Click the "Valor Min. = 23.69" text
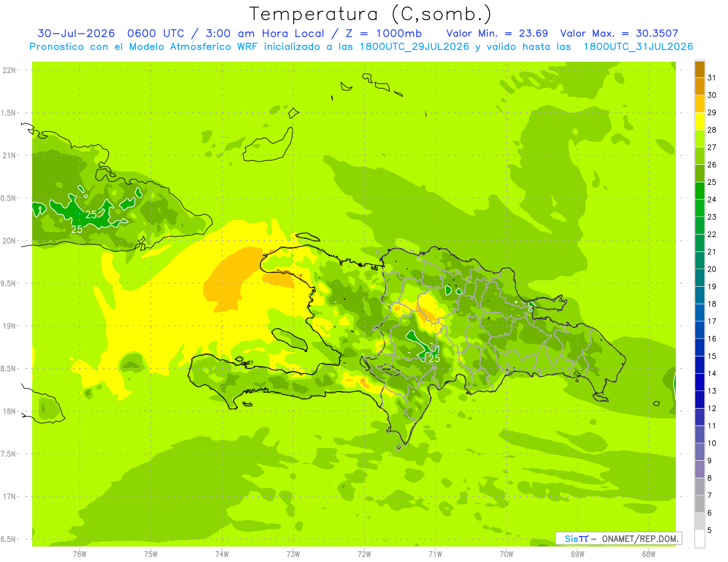Screen dimensions: 728x562 tap(497, 33)
